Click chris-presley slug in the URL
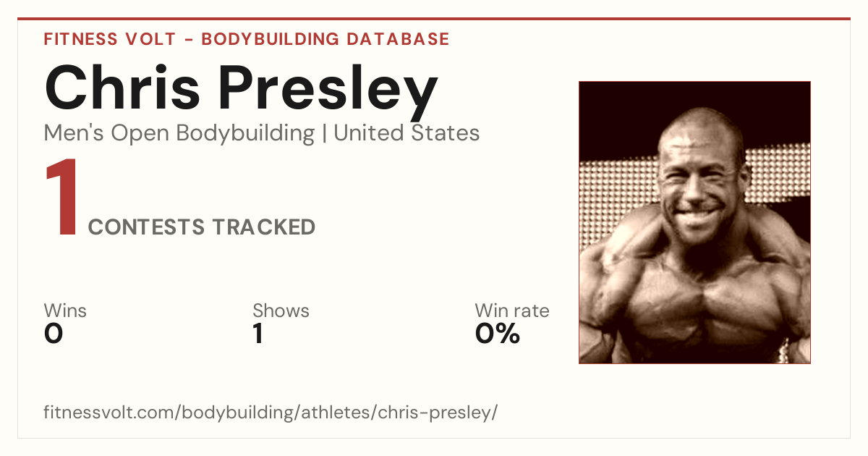868x456 pixels. 438,413
